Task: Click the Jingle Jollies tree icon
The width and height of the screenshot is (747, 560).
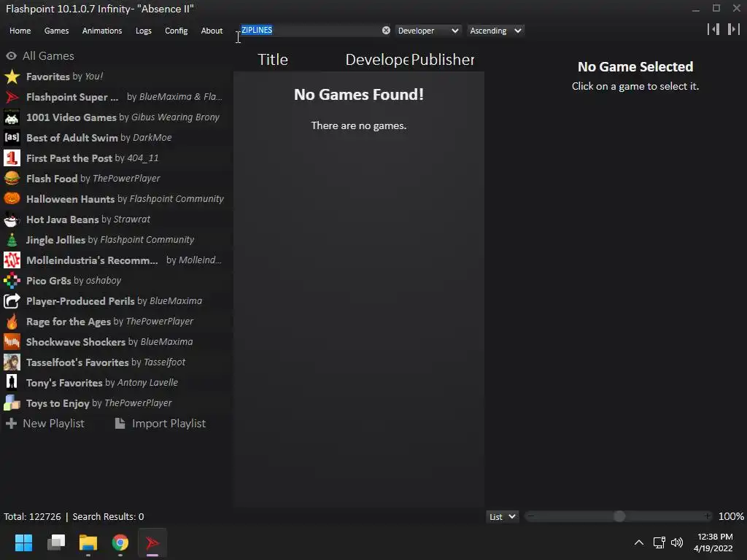Action: 12,239
